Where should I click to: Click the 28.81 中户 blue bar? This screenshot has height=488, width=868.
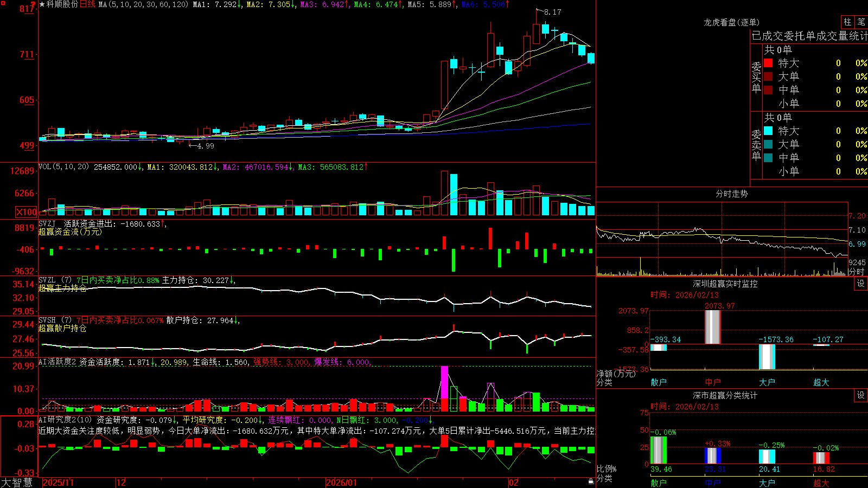pos(713,456)
